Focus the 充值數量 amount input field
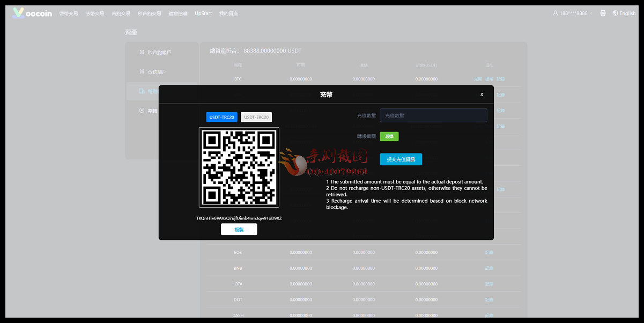The height and width of the screenshot is (323, 644). pyautogui.click(x=433, y=115)
